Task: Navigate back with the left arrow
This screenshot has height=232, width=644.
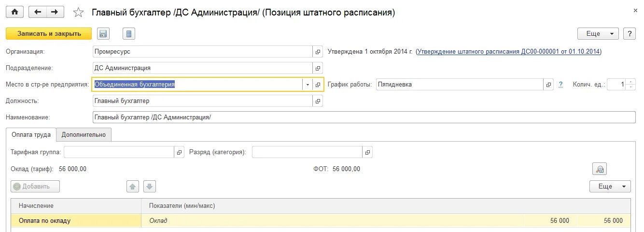Action: [x=38, y=13]
